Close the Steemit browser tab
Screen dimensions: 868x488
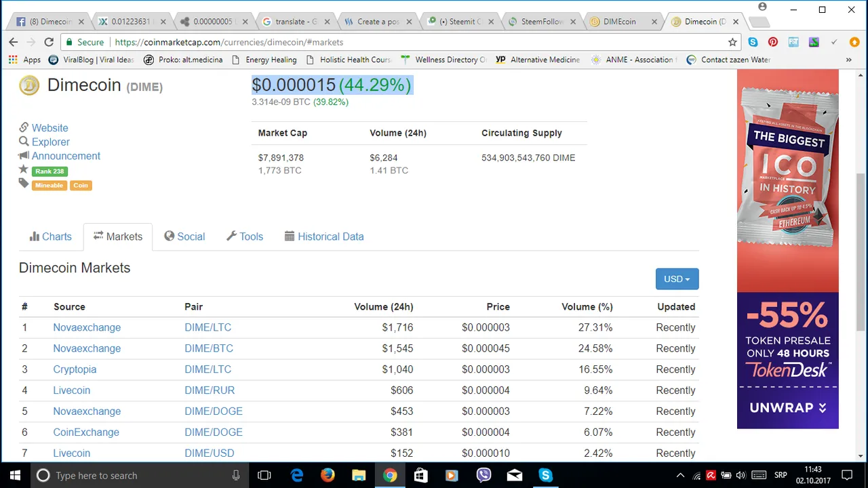(x=490, y=22)
